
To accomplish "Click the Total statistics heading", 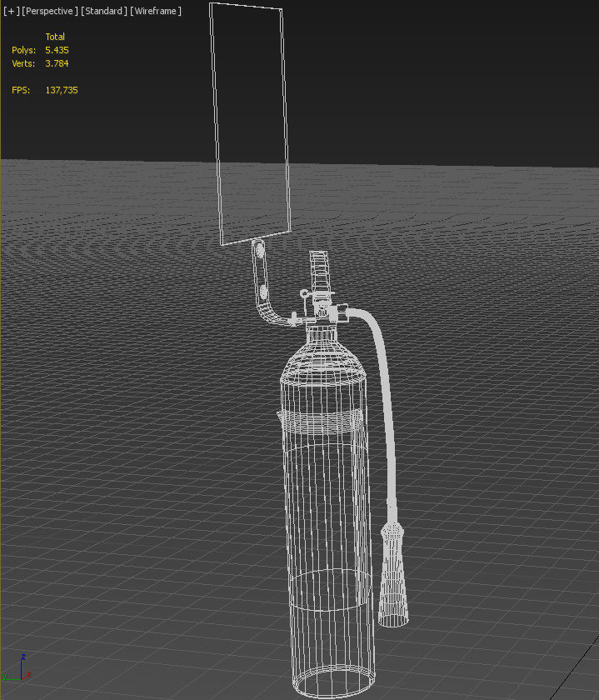I will pyautogui.click(x=55, y=37).
